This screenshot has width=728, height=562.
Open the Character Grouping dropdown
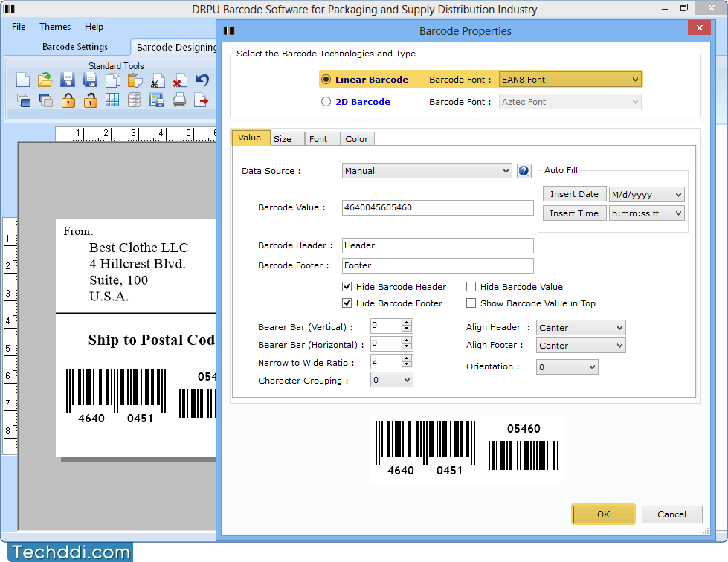391,380
